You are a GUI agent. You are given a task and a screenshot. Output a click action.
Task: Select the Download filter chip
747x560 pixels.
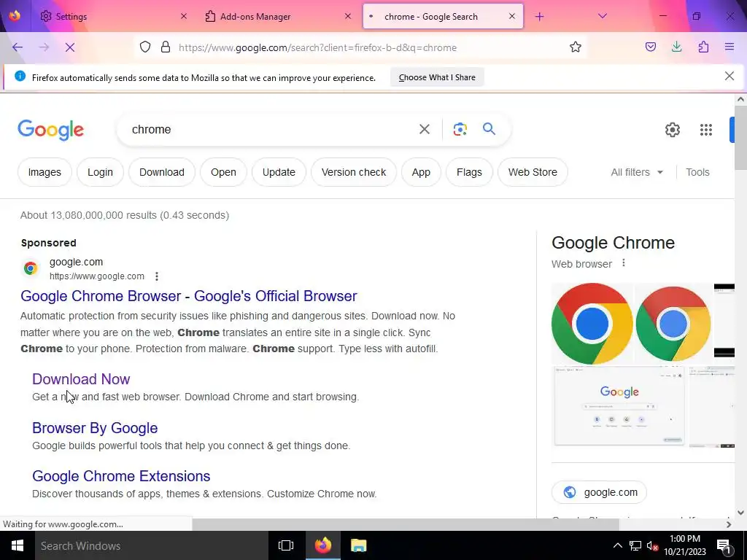tap(161, 172)
